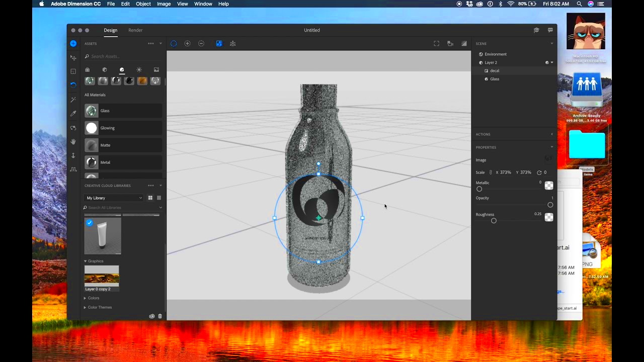Select the Dolly tool
Screen dimensions: 644x362
click(x=73, y=155)
